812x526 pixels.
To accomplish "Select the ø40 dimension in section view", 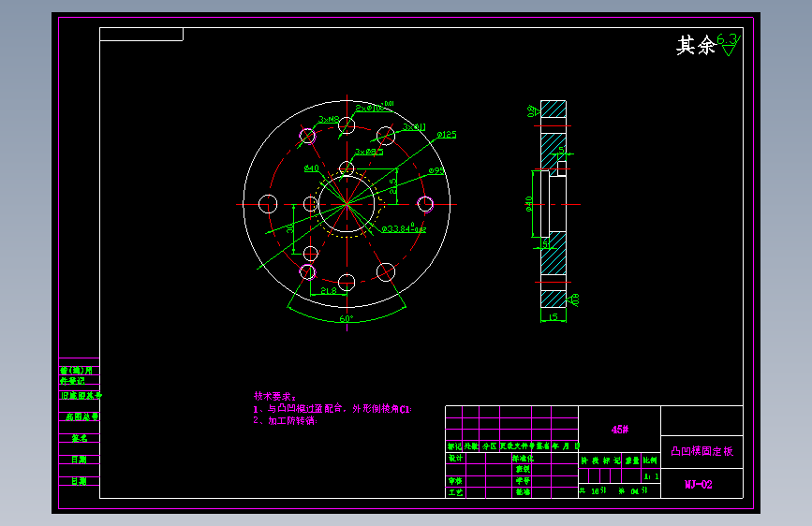I will (x=529, y=203).
